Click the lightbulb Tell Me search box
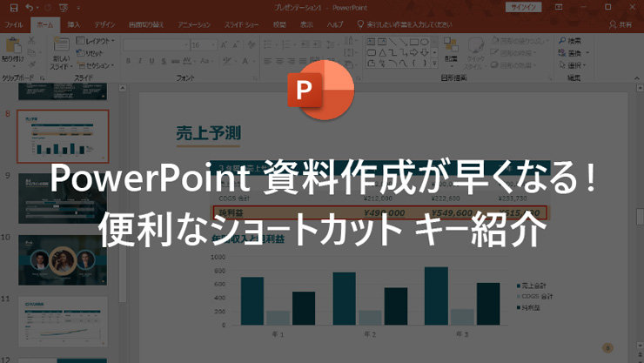This screenshot has width=644, height=363. pyautogui.click(x=405, y=24)
